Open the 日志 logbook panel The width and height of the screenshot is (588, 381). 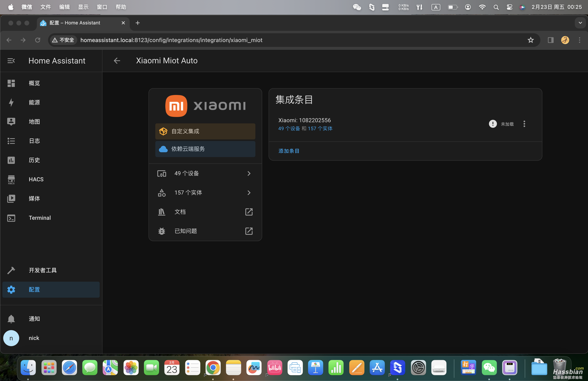pos(51,141)
